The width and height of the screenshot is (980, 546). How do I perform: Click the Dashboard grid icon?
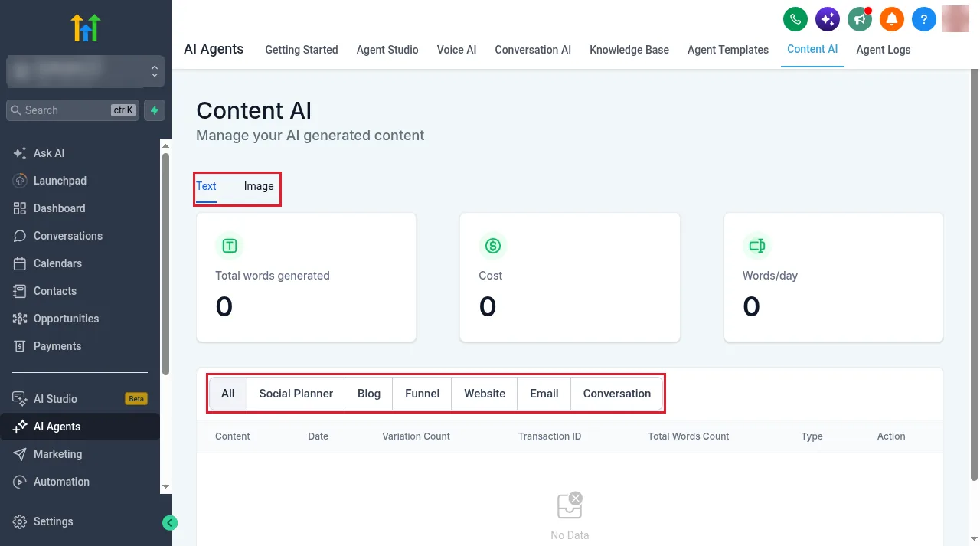point(20,208)
